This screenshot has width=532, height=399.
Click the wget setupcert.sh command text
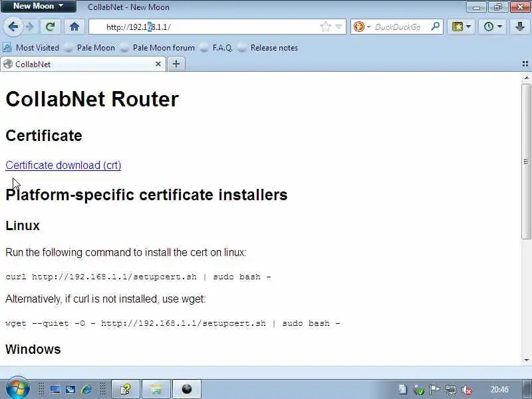(173, 323)
